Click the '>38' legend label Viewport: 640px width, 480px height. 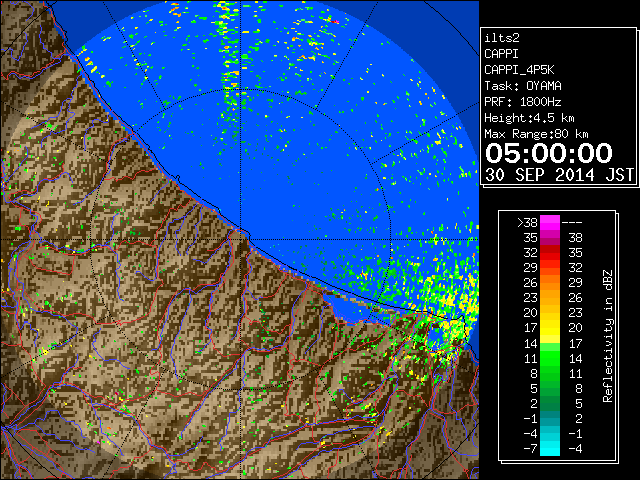coord(527,223)
